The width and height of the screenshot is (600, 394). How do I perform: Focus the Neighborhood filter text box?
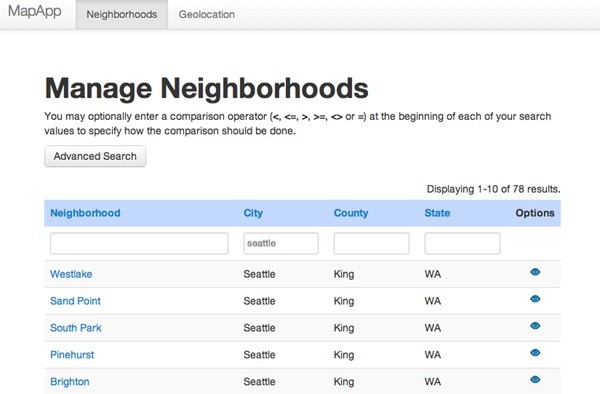pyautogui.click(x=139, y=243)
